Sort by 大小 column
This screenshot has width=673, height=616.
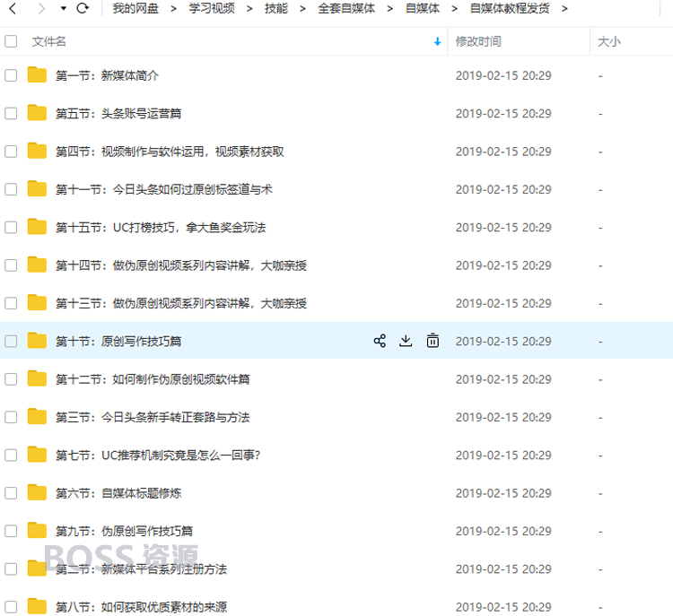(x=609, y=41)
